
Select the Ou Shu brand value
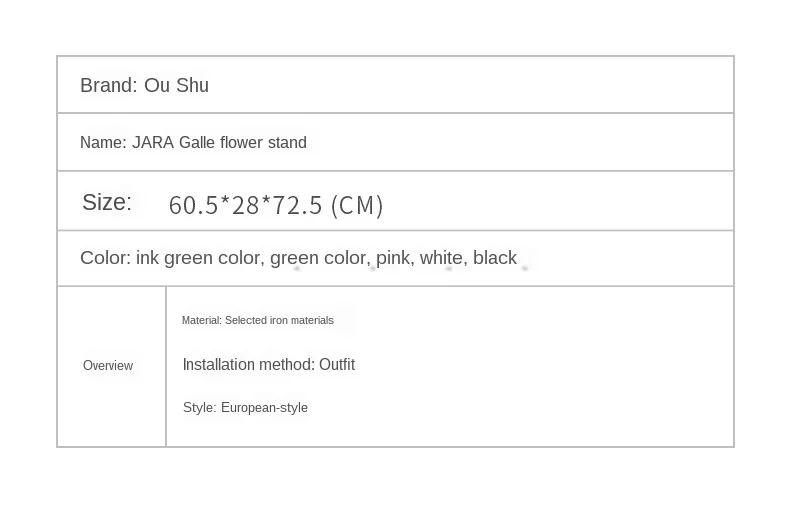tap(177, 86)
